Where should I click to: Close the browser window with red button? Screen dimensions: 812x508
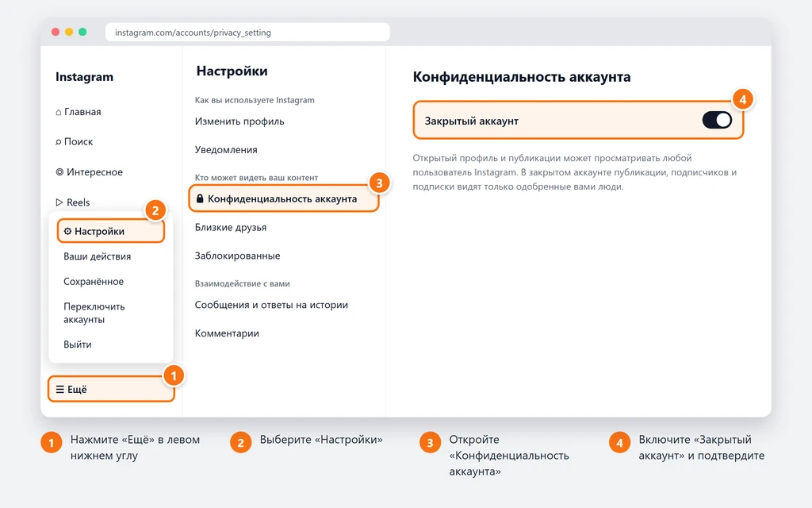(56, 32)
